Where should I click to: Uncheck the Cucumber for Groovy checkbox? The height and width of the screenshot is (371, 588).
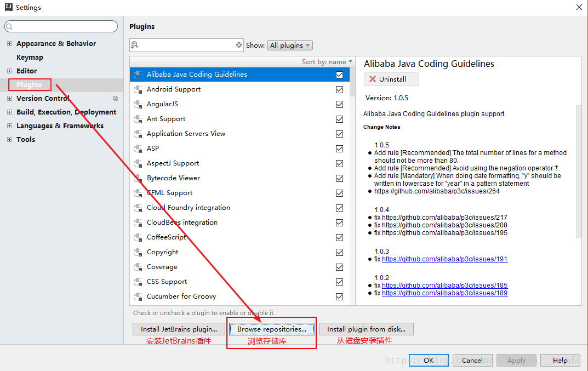click(x=339, y=296)
